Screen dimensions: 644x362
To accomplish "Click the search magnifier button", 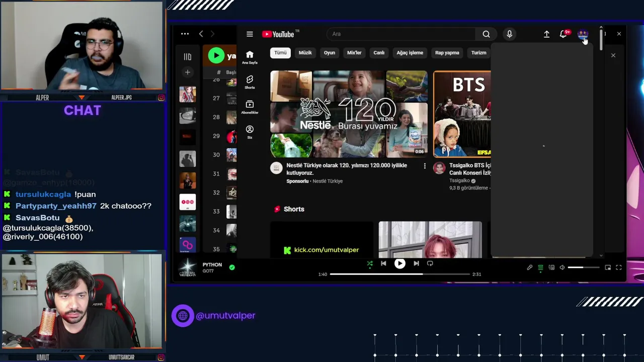I will point(486,34).
